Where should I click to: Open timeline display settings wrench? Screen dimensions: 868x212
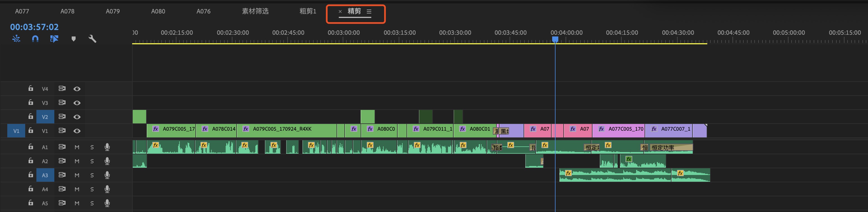pyautogui.click(x=92, y=39)
